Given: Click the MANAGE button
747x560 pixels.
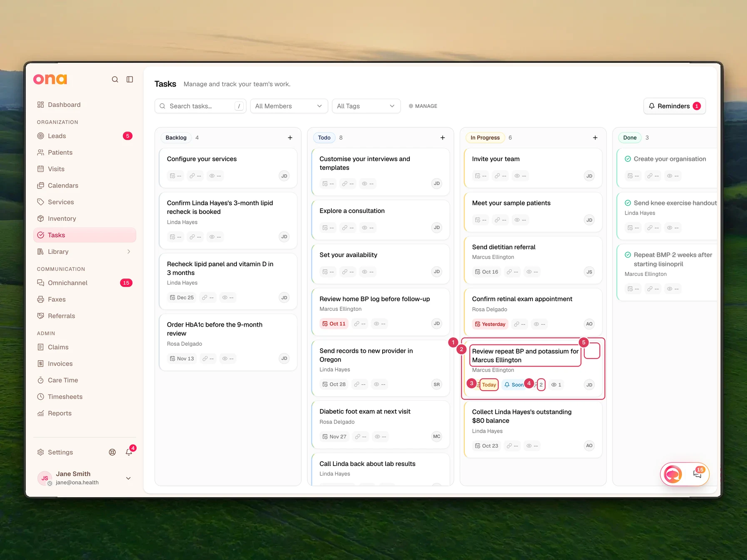Looking at the screenshot, I should (x=423, y=106).
